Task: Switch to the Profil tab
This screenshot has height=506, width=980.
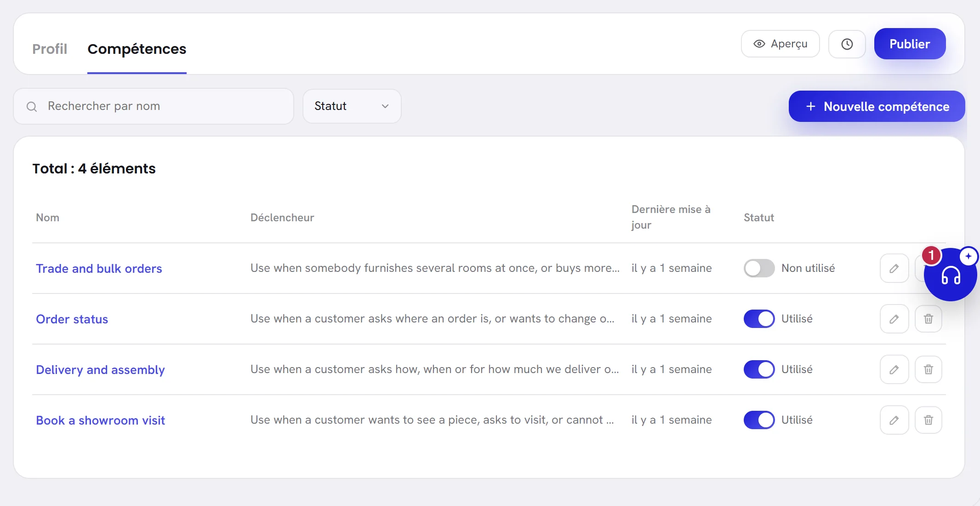Action: pos(50,49)
